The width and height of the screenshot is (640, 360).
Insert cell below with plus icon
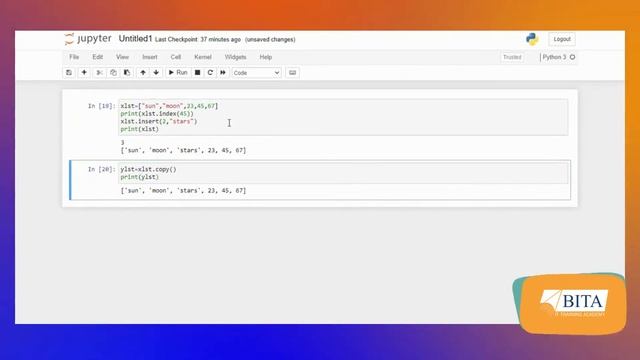[x=84, y=73]
